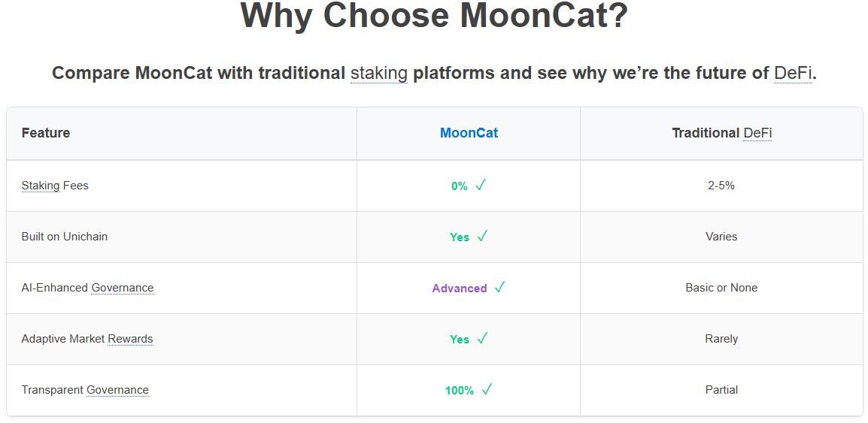
Task: Click the Built on Unichain feature label
Action: (64, 237)
